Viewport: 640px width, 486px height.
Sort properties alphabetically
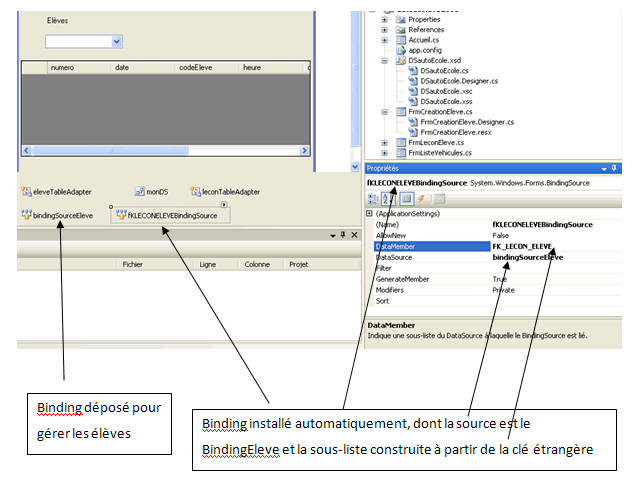click(386, 199)
